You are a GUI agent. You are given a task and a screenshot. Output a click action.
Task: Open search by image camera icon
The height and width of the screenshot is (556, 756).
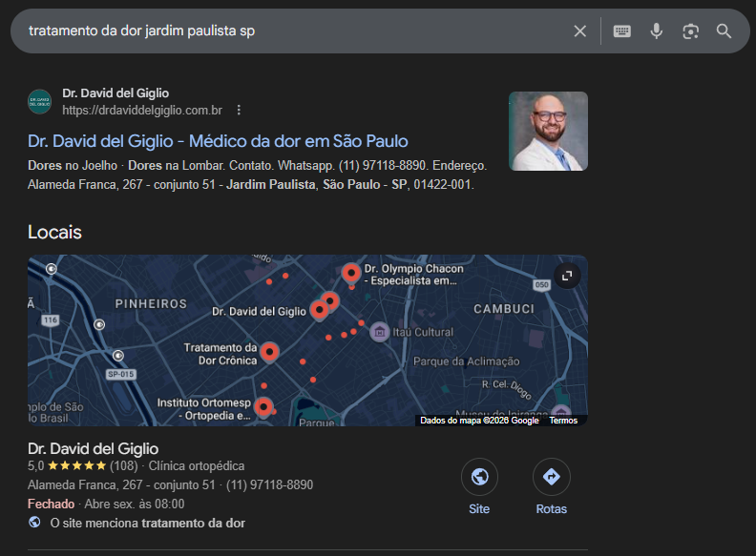[690, 31]
